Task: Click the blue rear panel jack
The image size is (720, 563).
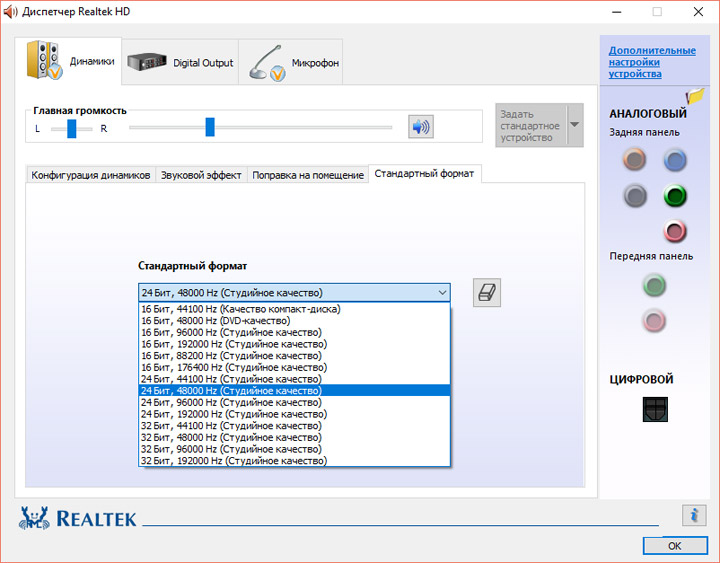Action: pyautogui.click(x=675, y=160)
